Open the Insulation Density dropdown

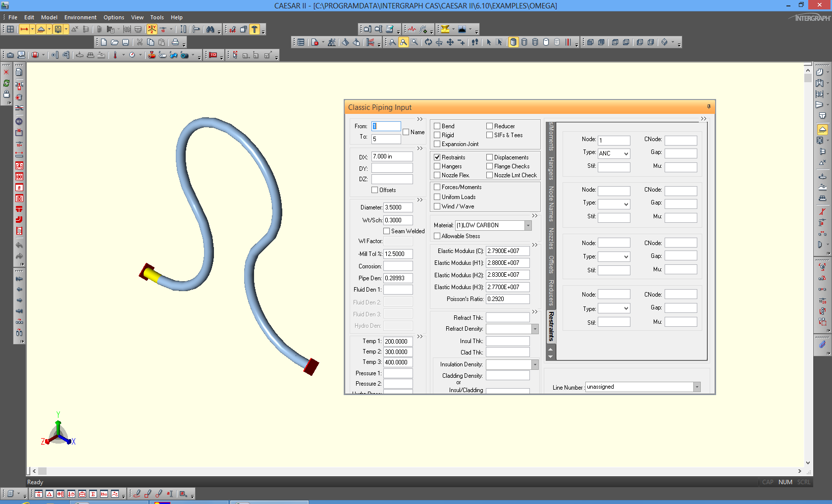[535, 365]
